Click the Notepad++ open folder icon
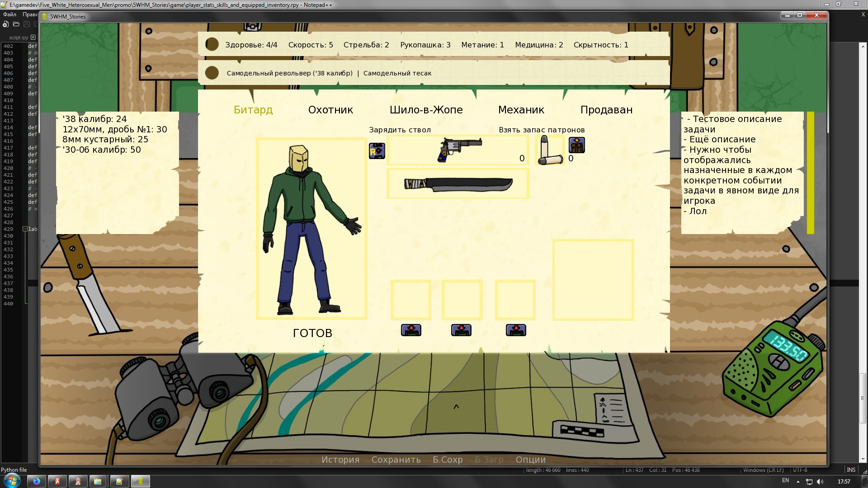This screenshot has height=488, width=868. [16, 24]
